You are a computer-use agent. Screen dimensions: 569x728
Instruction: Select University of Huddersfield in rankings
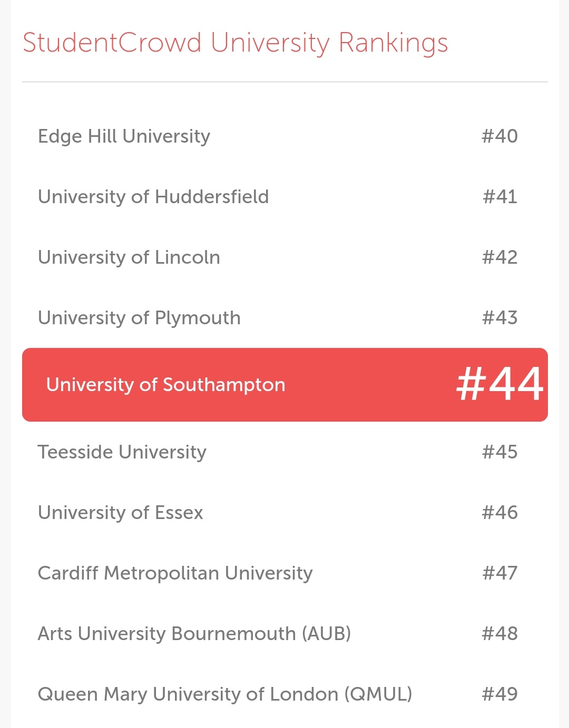tap(284, 197)
